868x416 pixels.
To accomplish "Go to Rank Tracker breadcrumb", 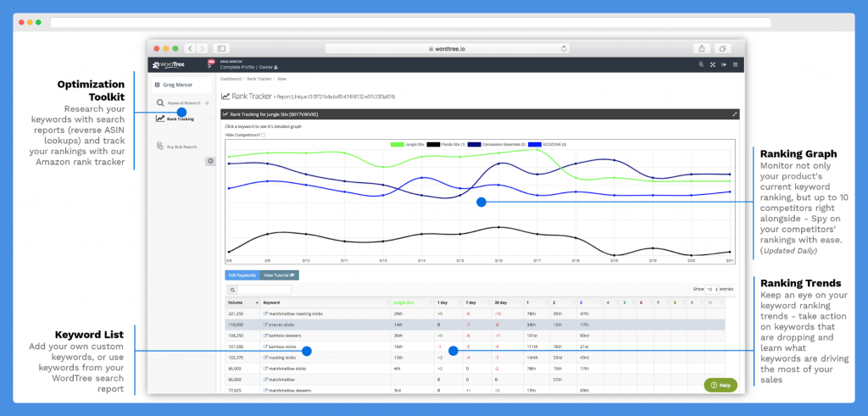I will (259, 79).
